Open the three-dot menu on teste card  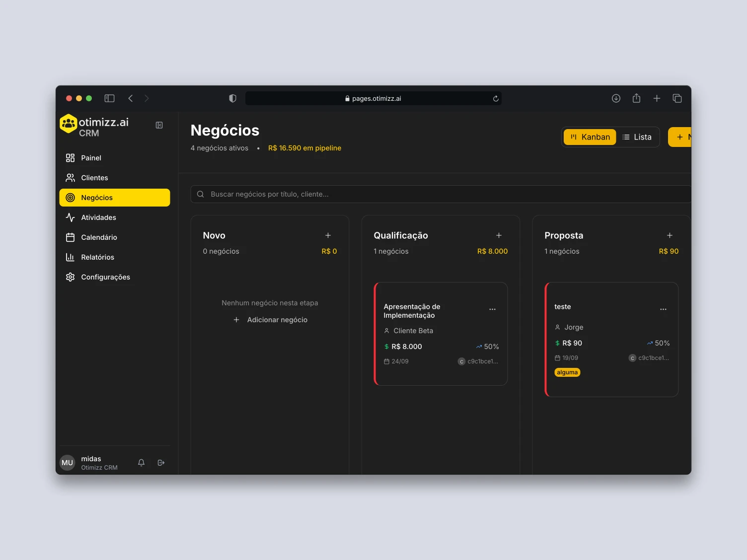click(663, 309)
